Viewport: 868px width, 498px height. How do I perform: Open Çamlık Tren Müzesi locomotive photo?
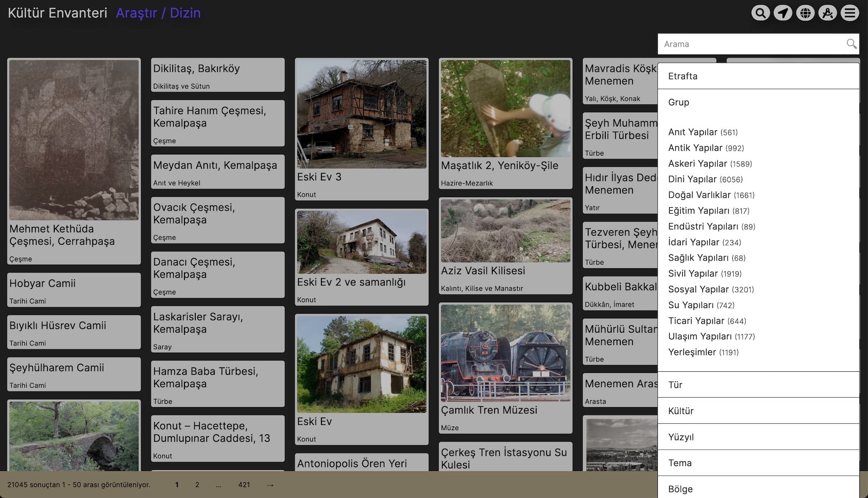coord(505,353)
